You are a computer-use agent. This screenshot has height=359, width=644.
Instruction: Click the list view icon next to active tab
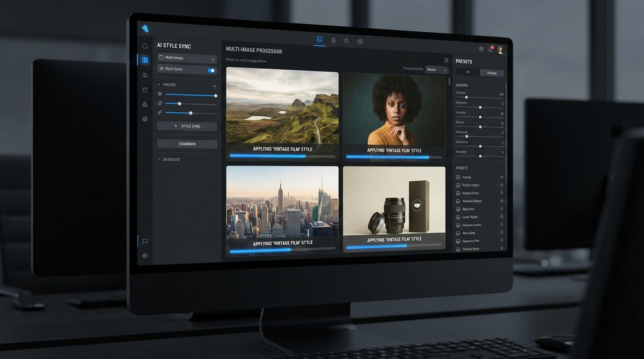pos(333,40)
